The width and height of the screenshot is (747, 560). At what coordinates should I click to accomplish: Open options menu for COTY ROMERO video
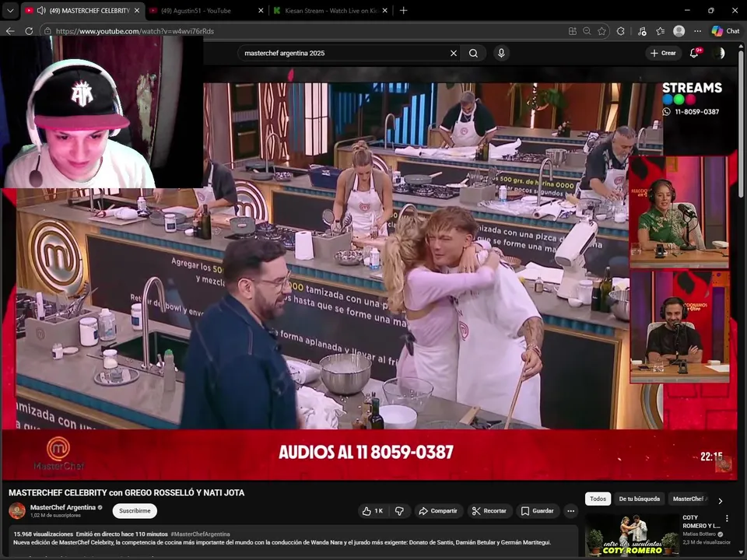click(727, 518)
